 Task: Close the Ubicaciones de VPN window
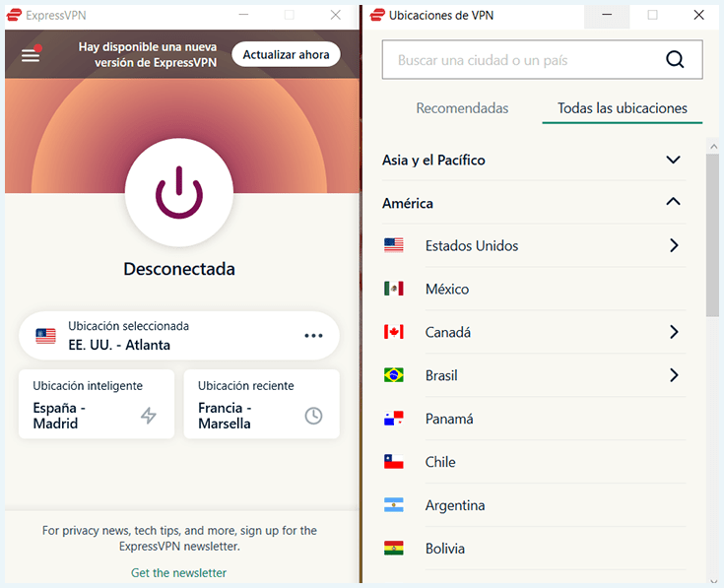pyautogui.click(x=698, y=15)
